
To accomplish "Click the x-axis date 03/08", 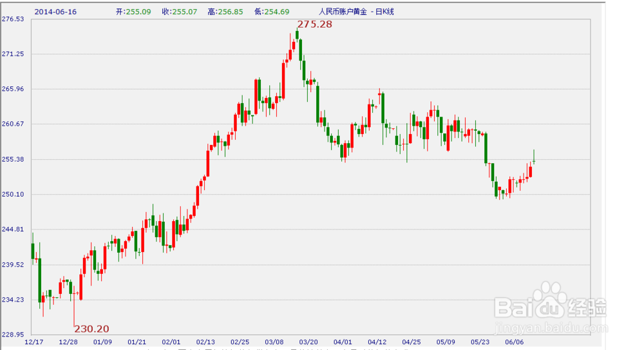I will tap(274, 342).
